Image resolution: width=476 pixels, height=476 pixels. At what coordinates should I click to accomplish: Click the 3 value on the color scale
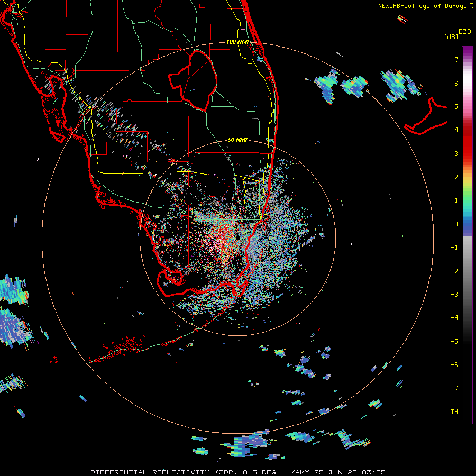(x=456, y=153)
